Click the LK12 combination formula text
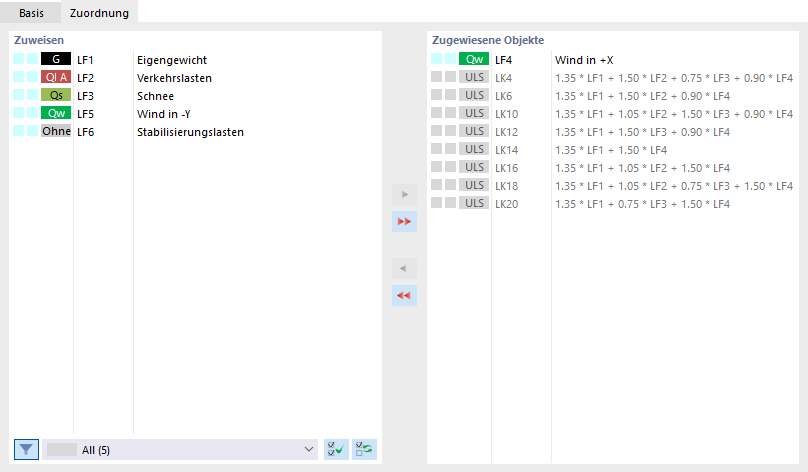808x472 pixels. click(642, 132)
